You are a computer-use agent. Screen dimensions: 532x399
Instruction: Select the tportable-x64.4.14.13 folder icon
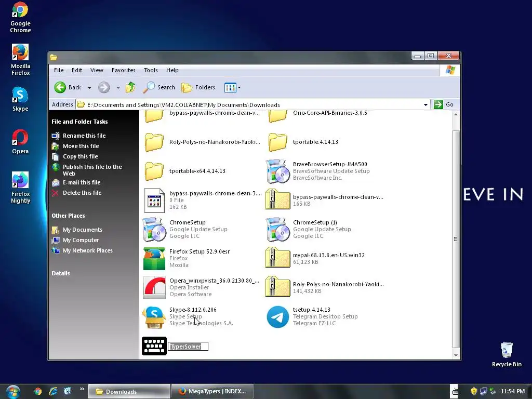pos(154,171)
